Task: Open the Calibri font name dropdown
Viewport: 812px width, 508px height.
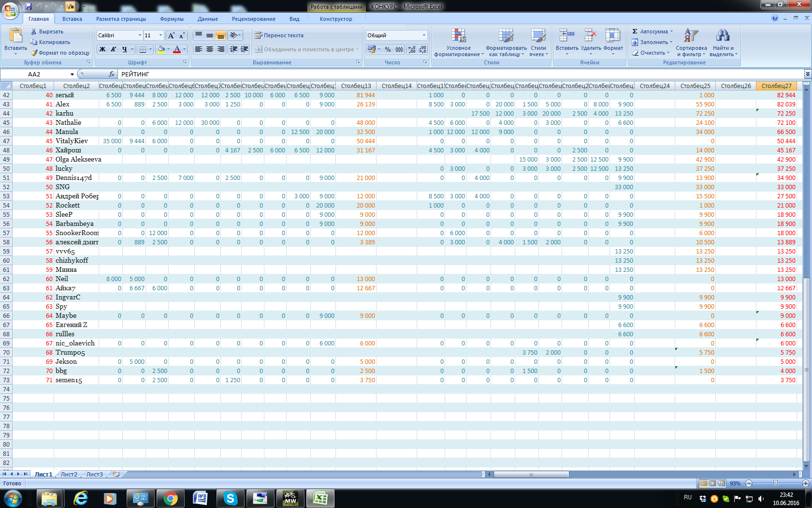Action: click(x=140, y=35)
